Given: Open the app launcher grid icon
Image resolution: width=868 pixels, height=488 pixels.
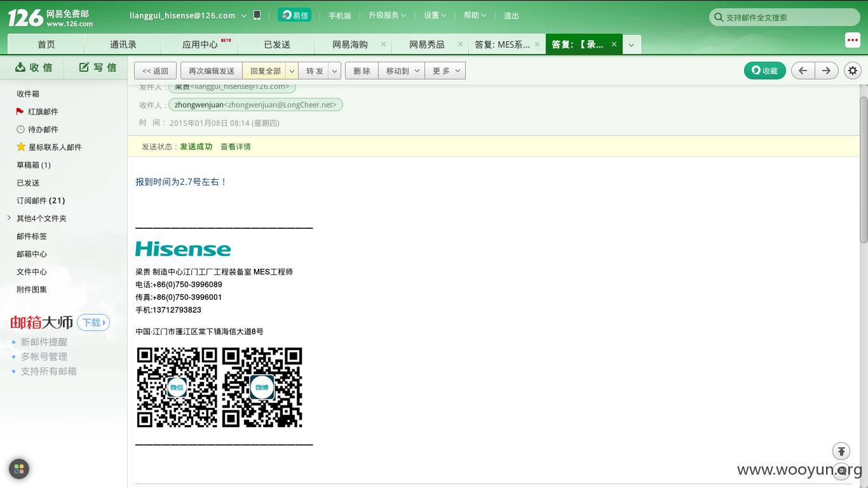Looking at the screenshot, I should [x=19, y=469].
